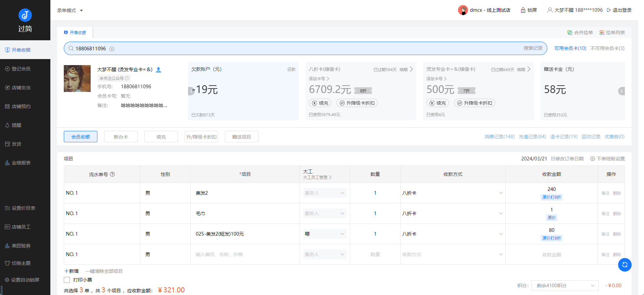The image size is (644, 295).
Task: Select the 会员收银 button
Action: pos(81,137)
